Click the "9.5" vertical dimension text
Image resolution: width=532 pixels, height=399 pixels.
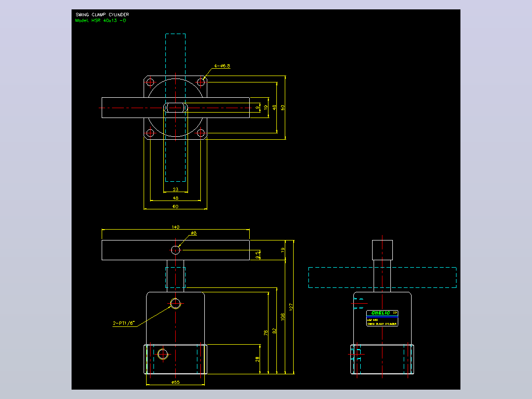(x=258, y=255)
